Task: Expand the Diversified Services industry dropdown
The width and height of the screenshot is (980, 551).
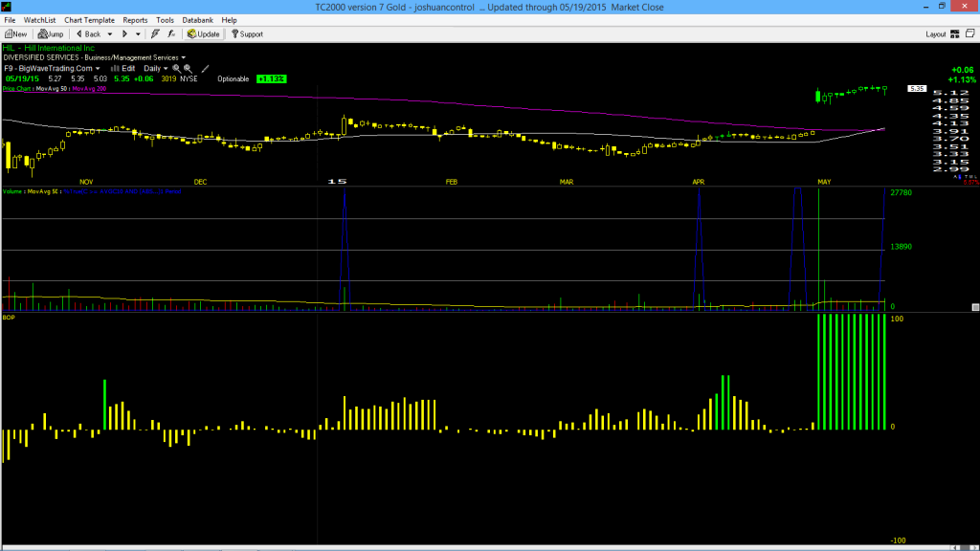Action: pyautogui.click(x=183, y=57)
